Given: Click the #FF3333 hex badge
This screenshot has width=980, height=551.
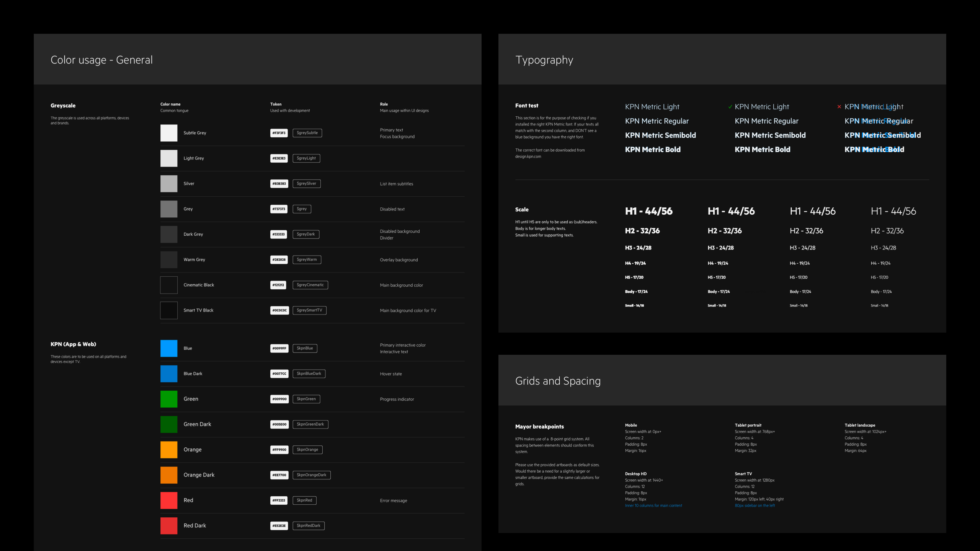Looking at the screenshot, I should (279, 500).
